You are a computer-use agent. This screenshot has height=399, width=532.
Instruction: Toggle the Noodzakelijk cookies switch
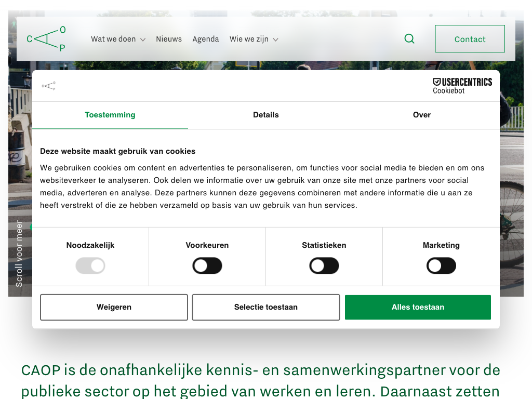90,265
